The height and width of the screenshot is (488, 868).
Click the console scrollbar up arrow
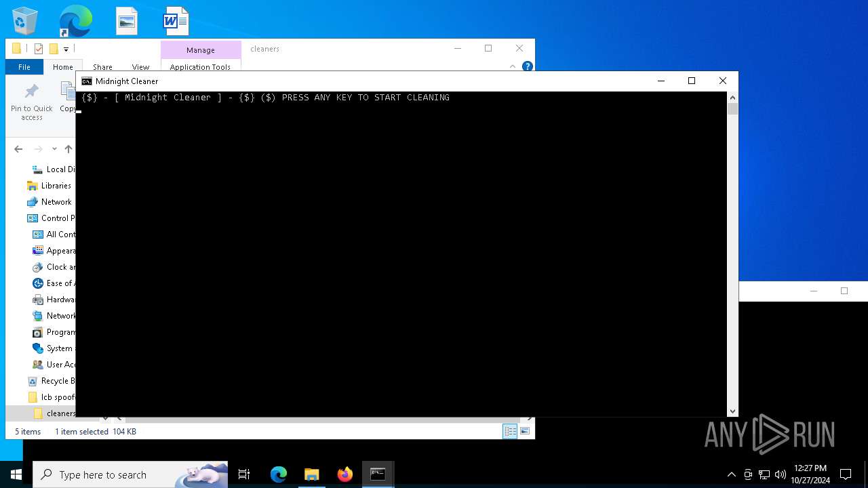point(732,98)
